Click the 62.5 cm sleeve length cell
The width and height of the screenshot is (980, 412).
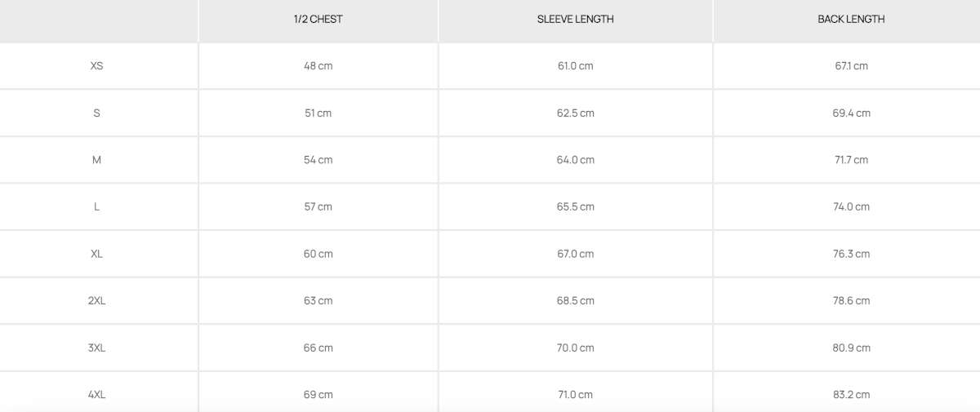pos(575,113)
